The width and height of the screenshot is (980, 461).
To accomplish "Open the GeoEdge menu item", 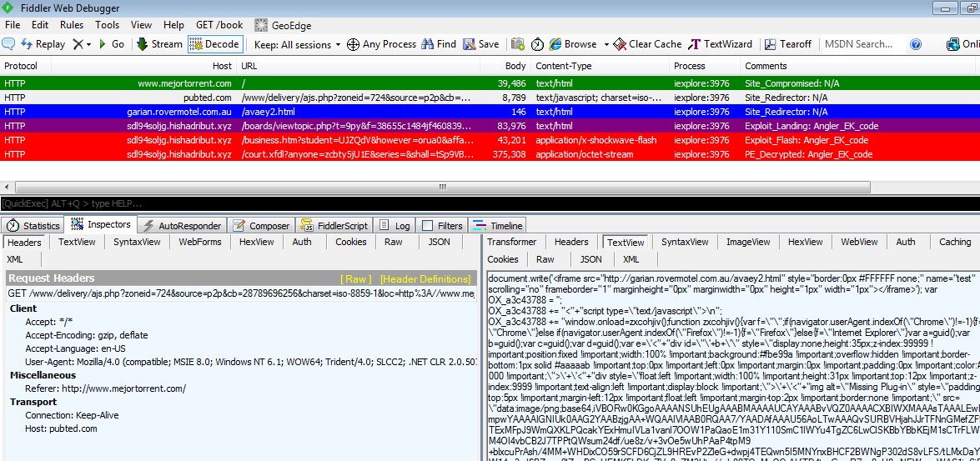I will [283, 26].
